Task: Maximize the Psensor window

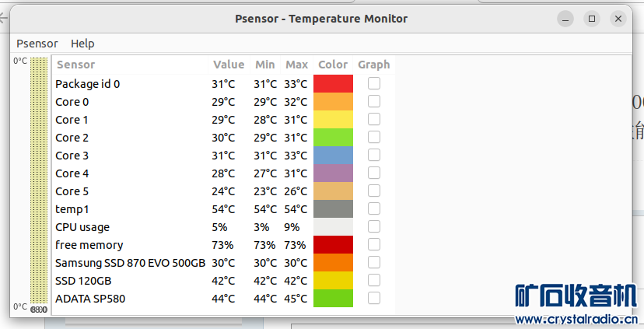Action: click(592, 19)
